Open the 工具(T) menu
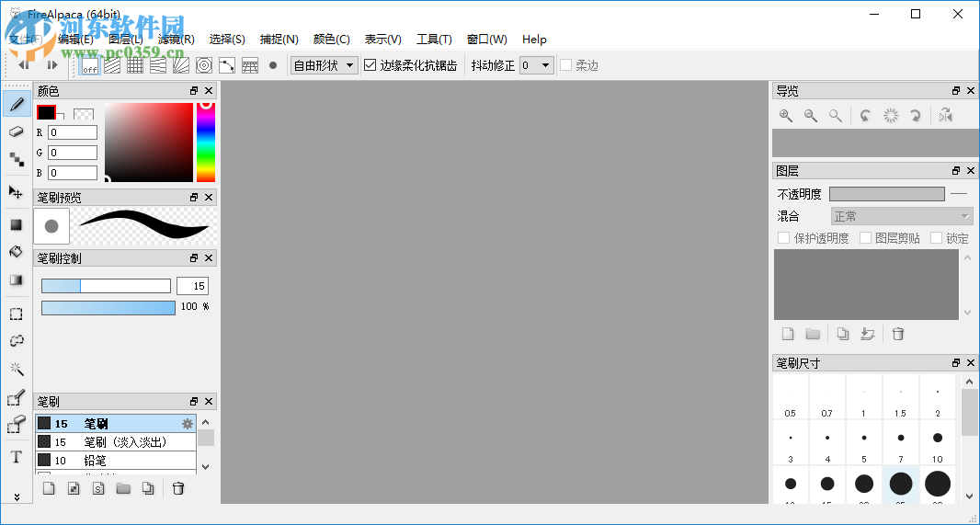Screen dimensions: 980x525 tap(434, 40)
